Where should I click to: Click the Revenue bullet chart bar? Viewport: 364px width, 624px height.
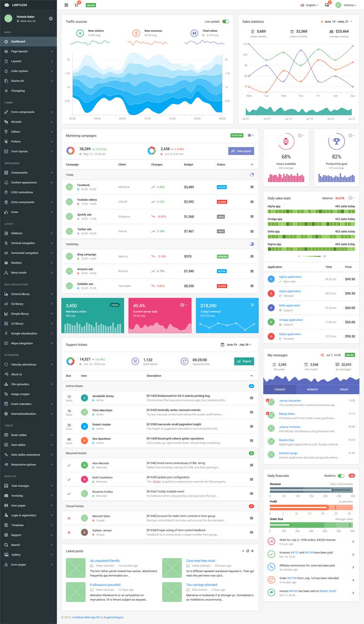(x=311, y=490)
